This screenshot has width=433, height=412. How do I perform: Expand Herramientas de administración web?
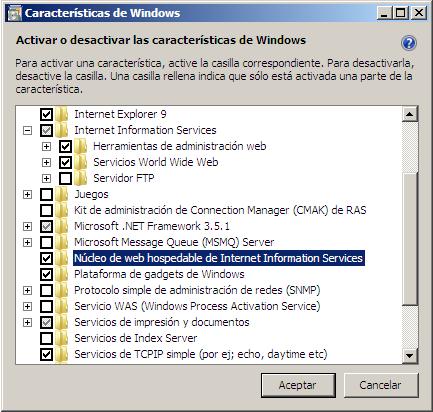[x=46, y=146]
